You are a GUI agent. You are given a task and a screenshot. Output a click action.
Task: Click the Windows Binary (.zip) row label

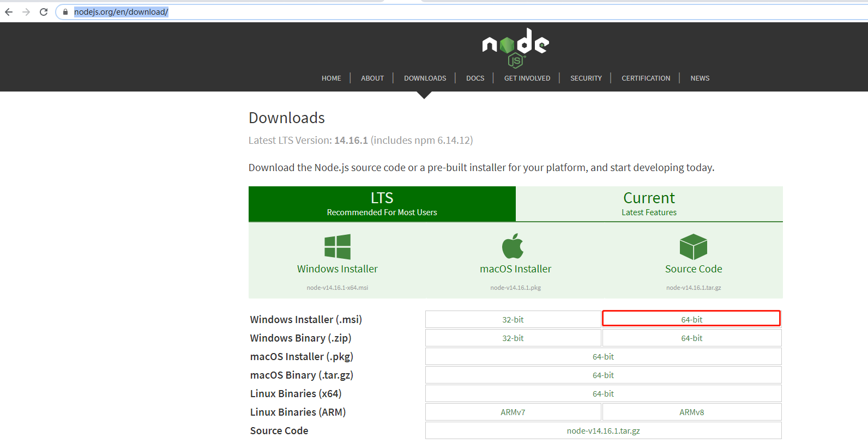[300, 338]
